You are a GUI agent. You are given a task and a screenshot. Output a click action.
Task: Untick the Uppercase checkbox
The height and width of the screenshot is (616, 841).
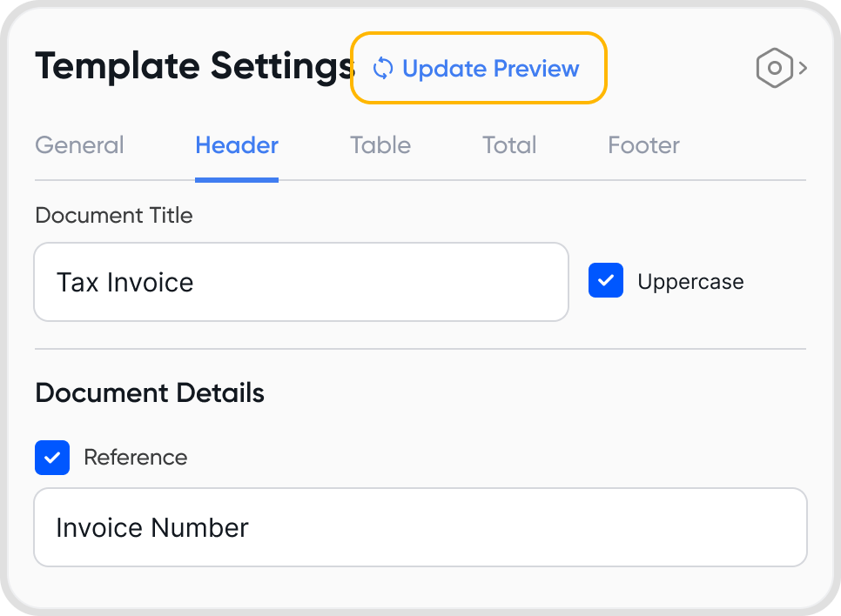606,281
